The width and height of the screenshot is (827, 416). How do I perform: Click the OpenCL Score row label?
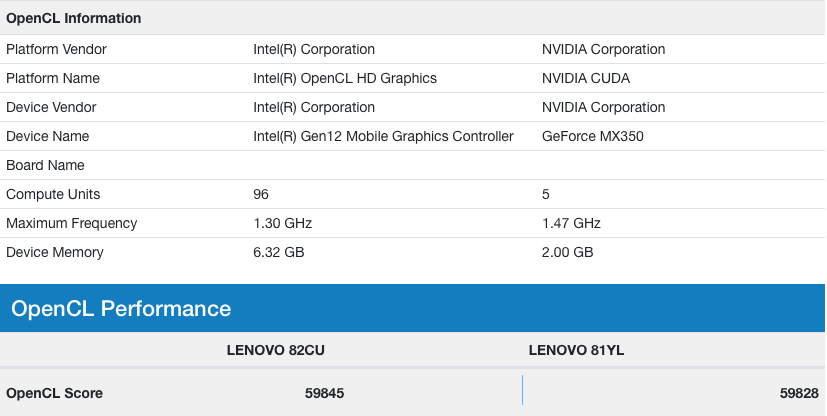pos(54,393)
